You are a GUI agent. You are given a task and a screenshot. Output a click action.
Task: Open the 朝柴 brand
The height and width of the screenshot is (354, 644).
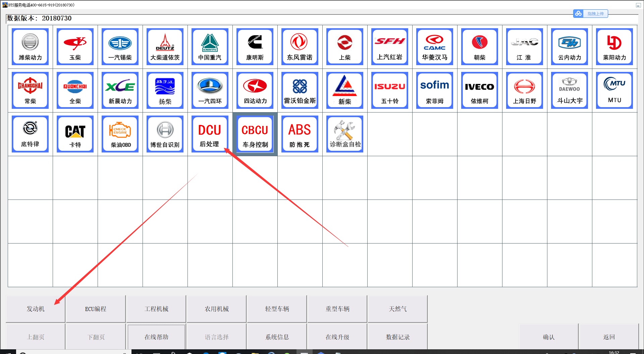pos(480,47)
